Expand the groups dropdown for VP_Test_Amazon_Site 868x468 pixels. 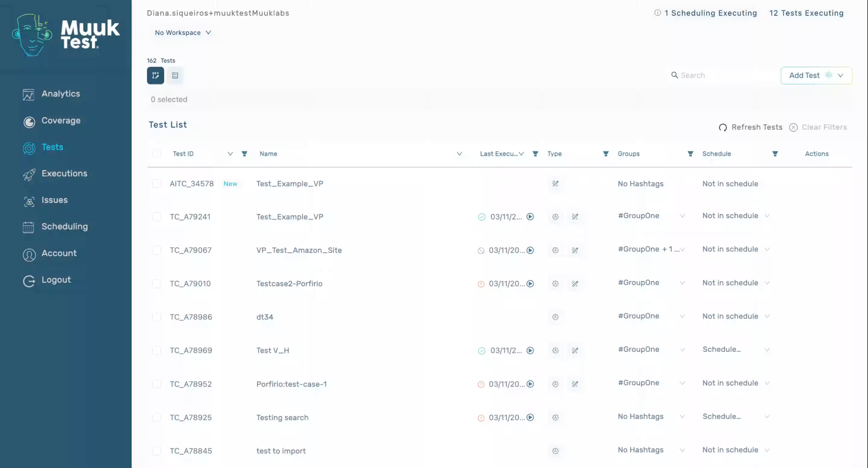coord(682,249)
